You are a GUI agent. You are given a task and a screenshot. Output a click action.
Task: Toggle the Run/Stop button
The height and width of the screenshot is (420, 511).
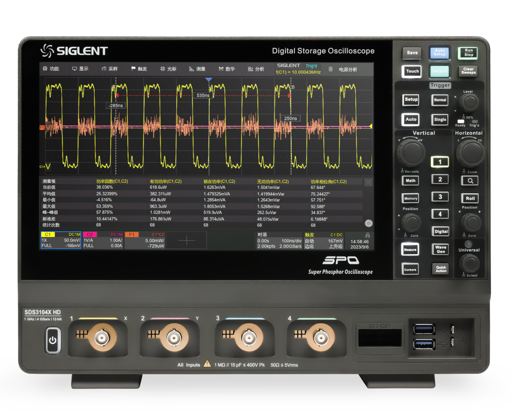click(468, 53)
